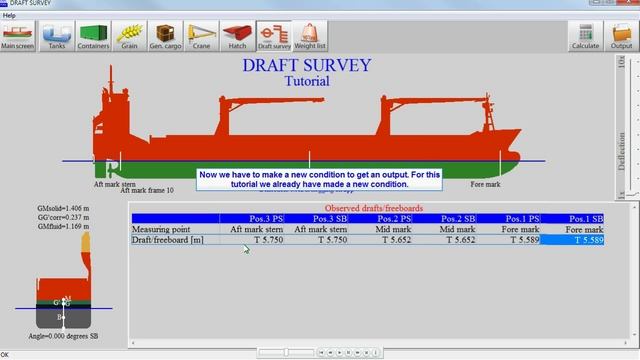This screenshot has height=360, width=640.
Task: Open the Grain module icon
Action: tap(129, 36)
